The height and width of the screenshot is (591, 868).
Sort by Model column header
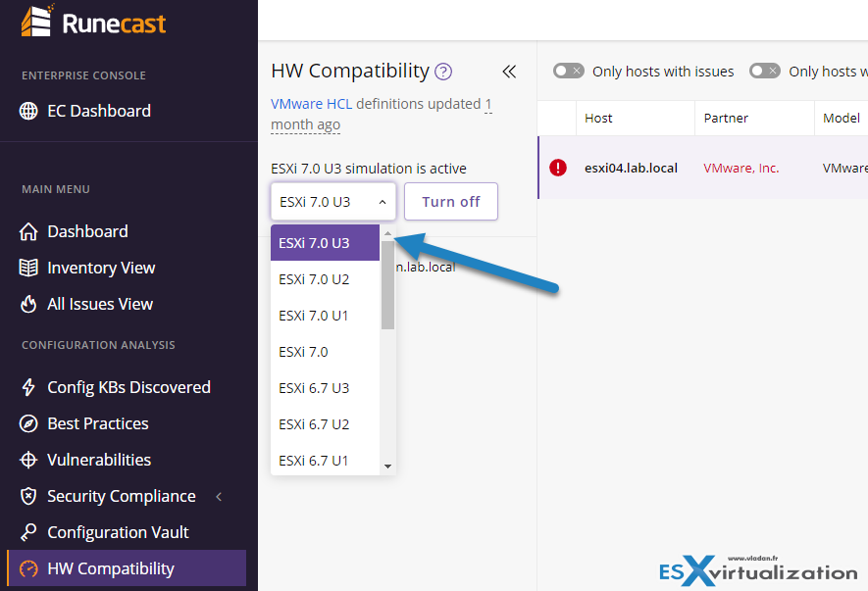(841, 118)
